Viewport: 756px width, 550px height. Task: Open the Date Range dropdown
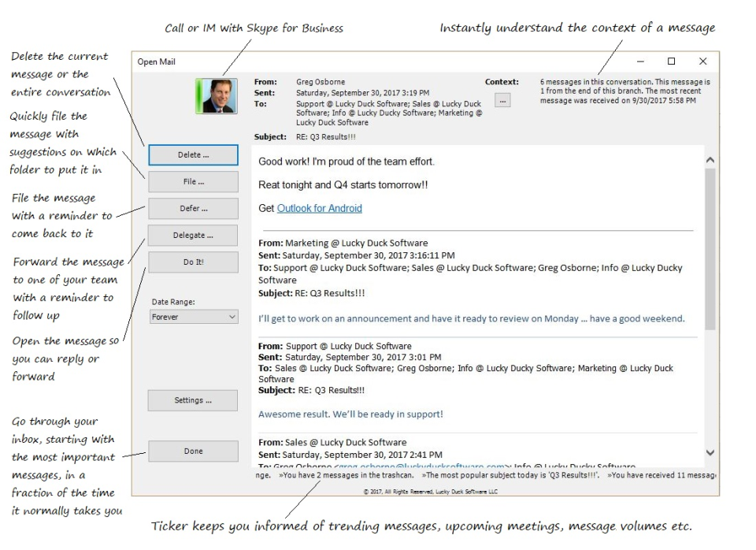(232, 317)
